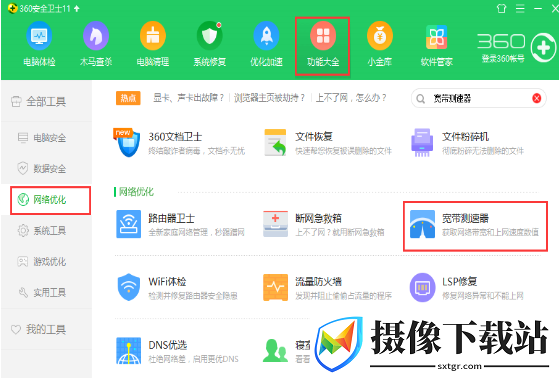Click the 360安全卫士11 title text

click(45, 8)
